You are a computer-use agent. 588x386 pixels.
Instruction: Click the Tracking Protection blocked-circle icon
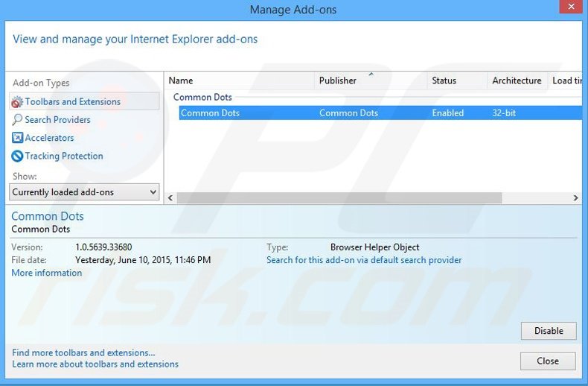[x=17, y=156]
